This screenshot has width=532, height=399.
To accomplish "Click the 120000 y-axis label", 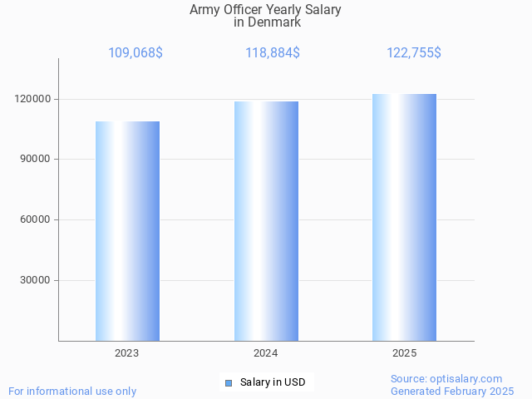I will tap(32, 99).
